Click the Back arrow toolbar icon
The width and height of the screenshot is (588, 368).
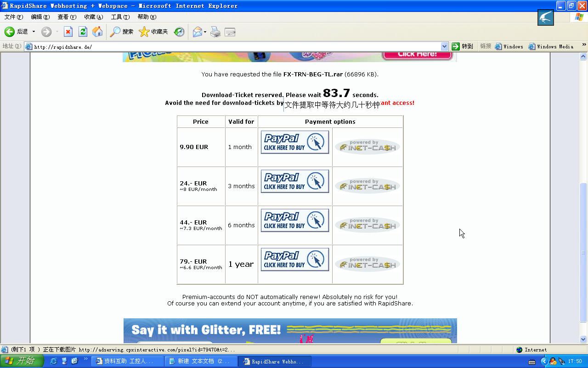10,32
